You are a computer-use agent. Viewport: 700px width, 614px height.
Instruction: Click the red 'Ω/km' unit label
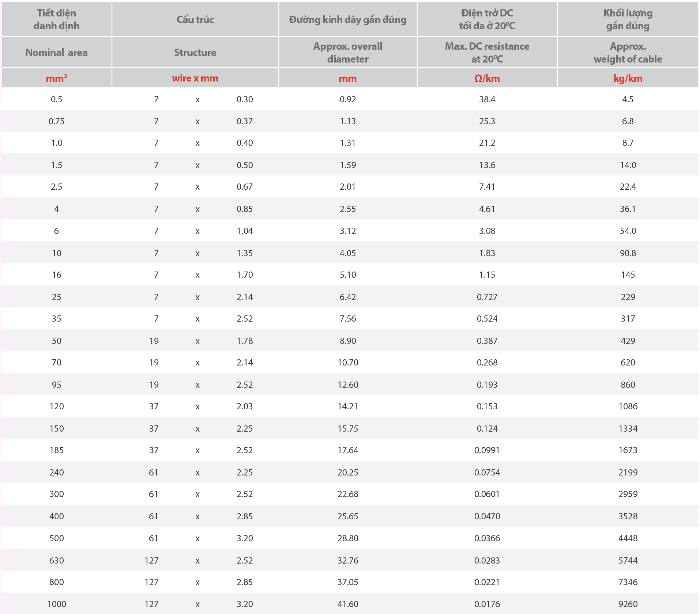pyautogui.click(x=487, y=79)
